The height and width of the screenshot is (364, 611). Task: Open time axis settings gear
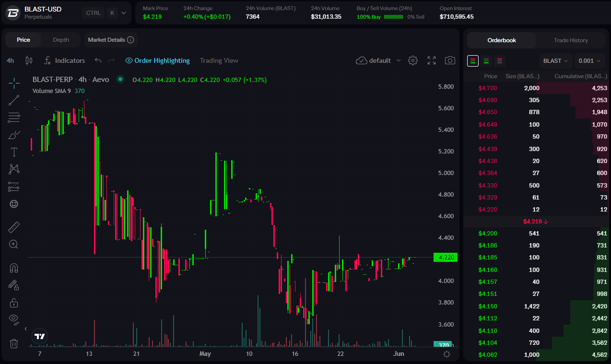[446, 354]
